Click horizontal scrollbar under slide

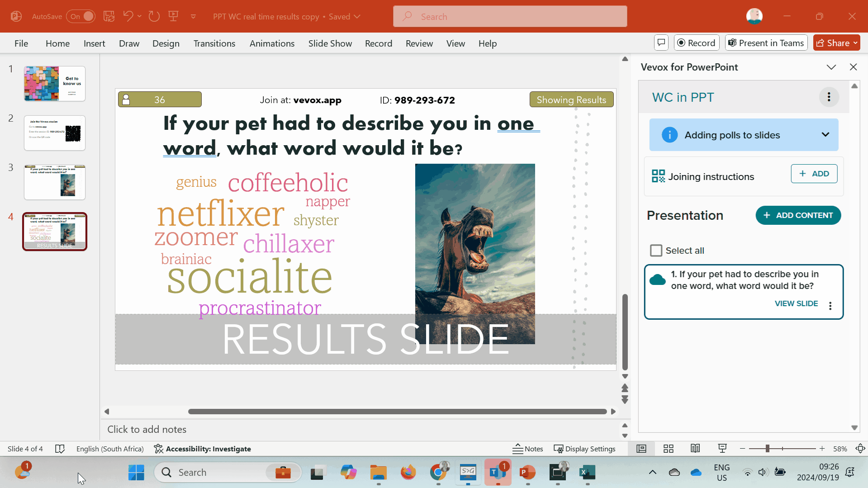tap(397, 412)
